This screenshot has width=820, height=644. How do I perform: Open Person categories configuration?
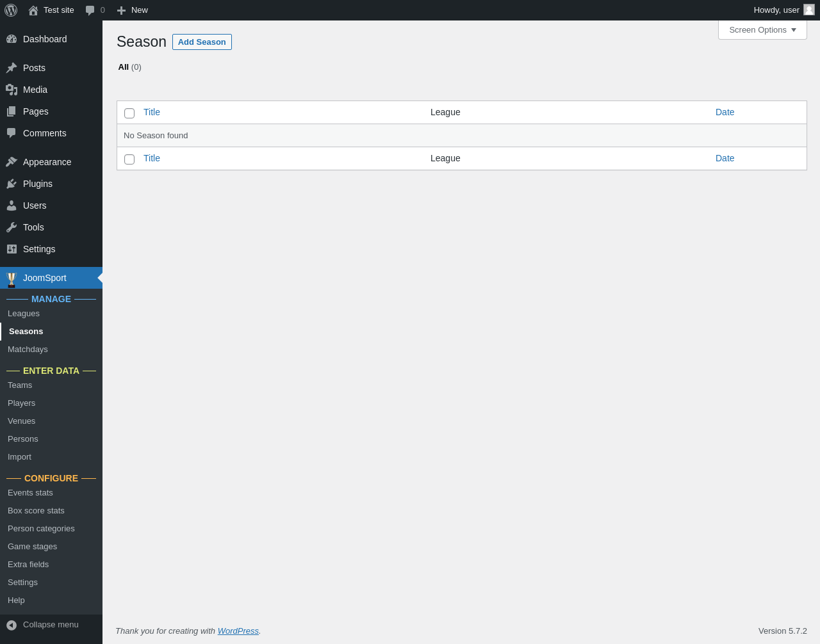tap(41, 529)
